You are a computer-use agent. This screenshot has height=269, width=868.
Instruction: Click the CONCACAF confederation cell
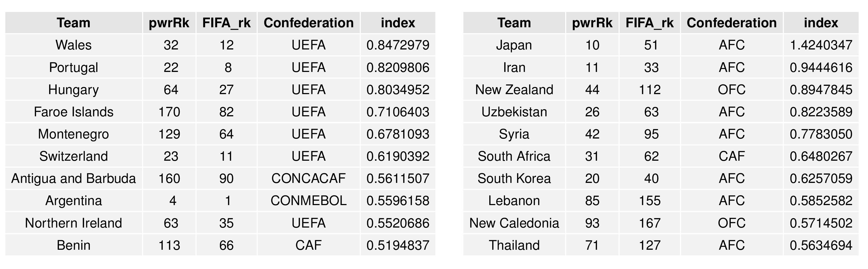pyautogui.click(x=308, y=178)
